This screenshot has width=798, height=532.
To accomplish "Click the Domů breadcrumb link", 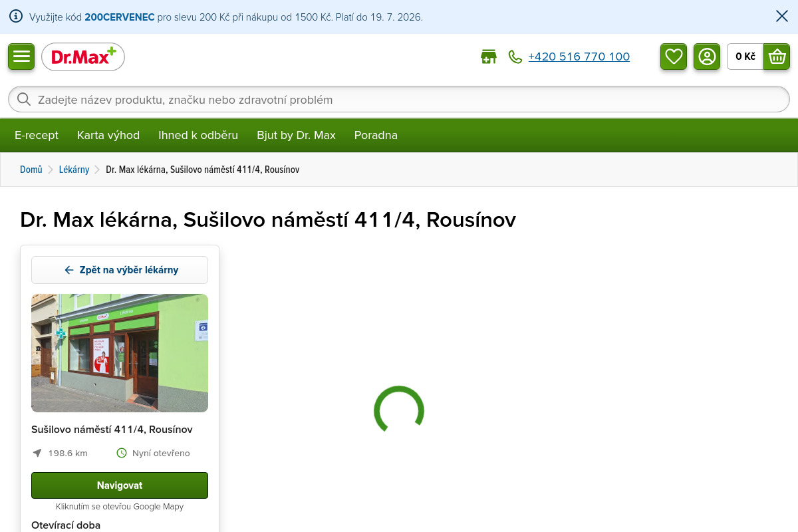I will pyautogui.click(x=31, y=170).
